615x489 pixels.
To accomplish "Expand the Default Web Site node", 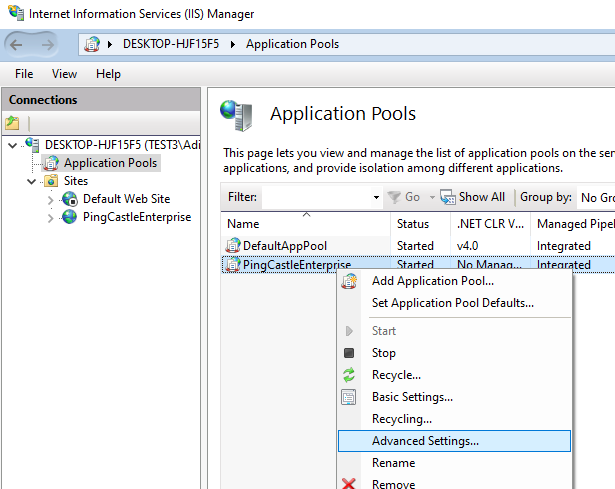I will coord(50,200).
